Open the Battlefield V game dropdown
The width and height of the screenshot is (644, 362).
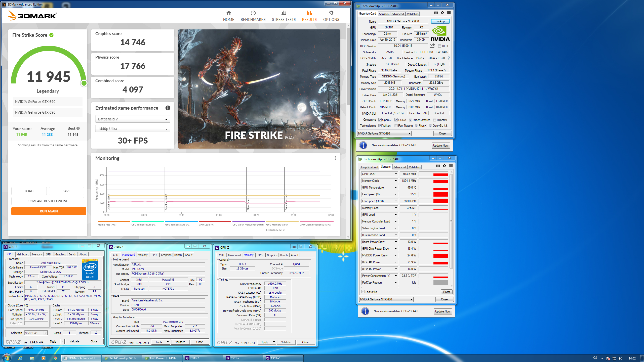[133, 119]
